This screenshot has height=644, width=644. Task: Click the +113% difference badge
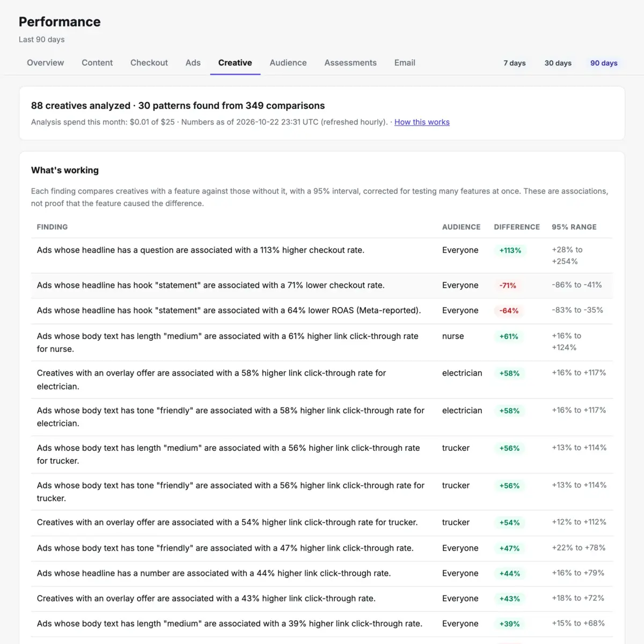(x=510, y=251)
